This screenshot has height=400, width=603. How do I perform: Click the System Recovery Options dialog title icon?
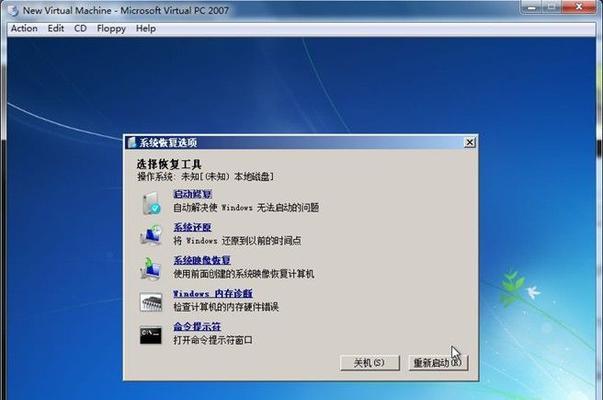point(132,143)
